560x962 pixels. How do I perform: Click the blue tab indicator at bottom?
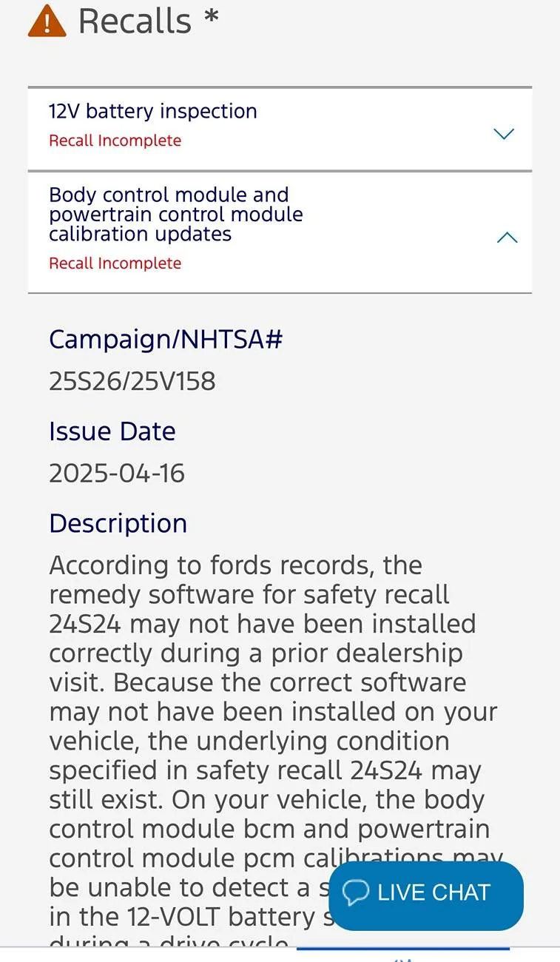point(403,949)
